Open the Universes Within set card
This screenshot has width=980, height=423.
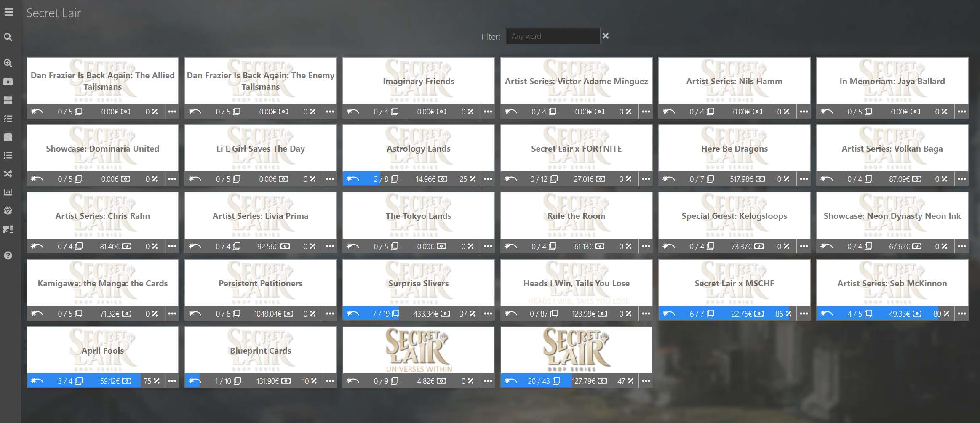click(x=419, y=350)
